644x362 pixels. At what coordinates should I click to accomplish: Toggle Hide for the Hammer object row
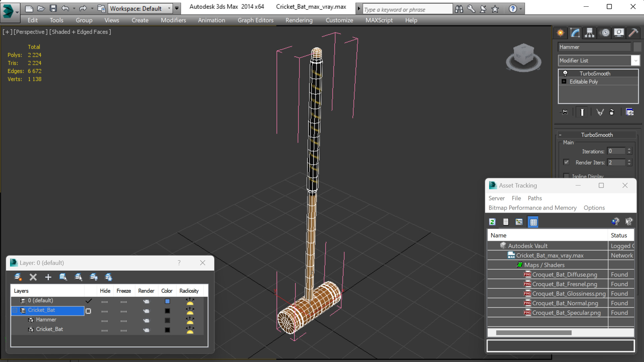click(x=105, y=321)
